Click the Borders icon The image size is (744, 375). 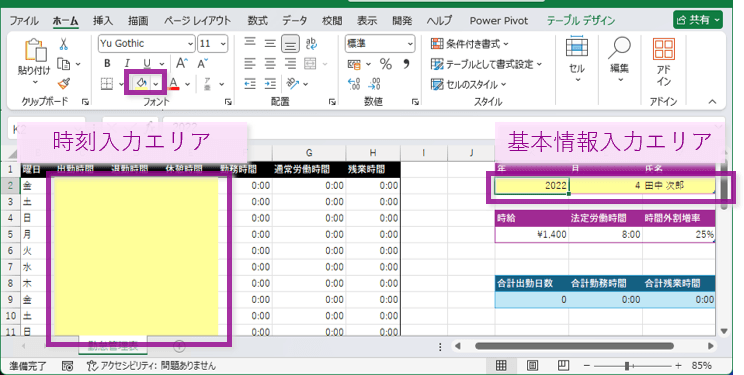tap(107, 84)
